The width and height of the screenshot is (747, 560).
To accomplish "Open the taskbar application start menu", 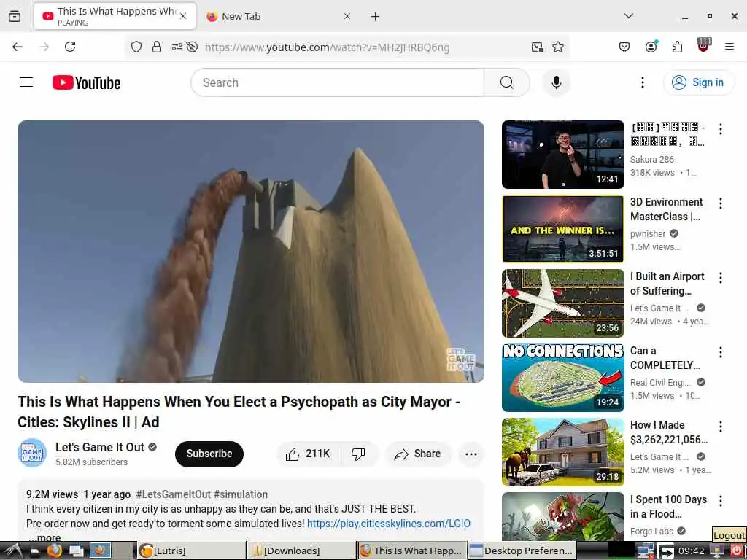I will coord(13,551).
